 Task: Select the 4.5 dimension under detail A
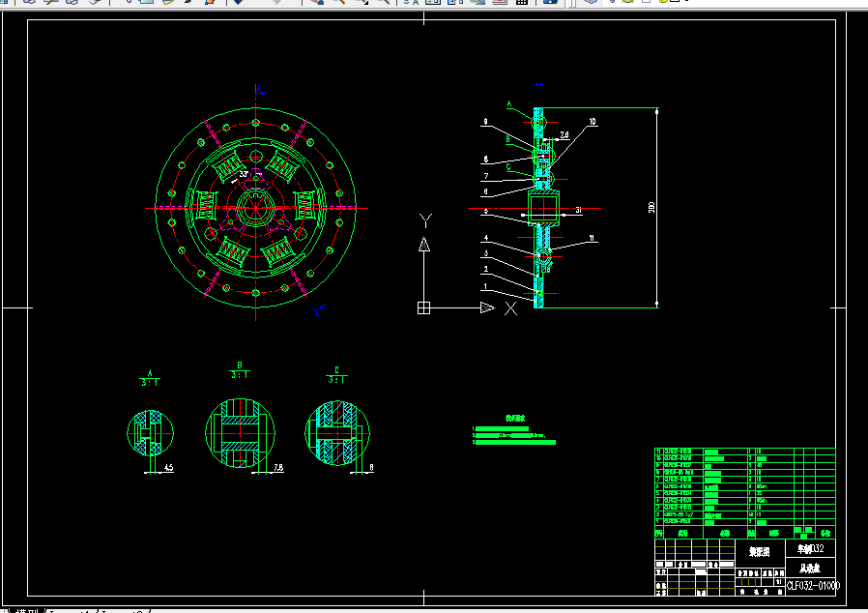point(168,468)
